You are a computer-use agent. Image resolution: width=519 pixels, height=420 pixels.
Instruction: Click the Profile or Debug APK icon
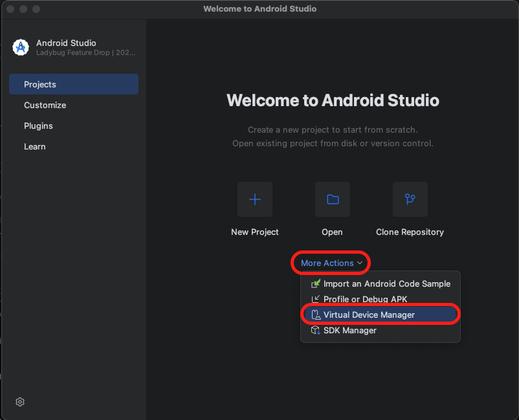(x=315, y=299)
